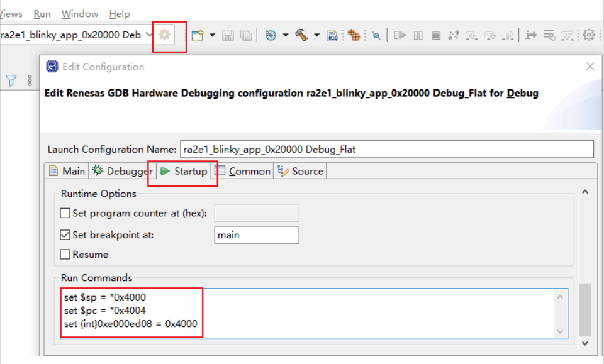The height and width of the screenshot is (364, 604).
Task: Click the binary 010 file icon
Action: [x=332, y=35]
